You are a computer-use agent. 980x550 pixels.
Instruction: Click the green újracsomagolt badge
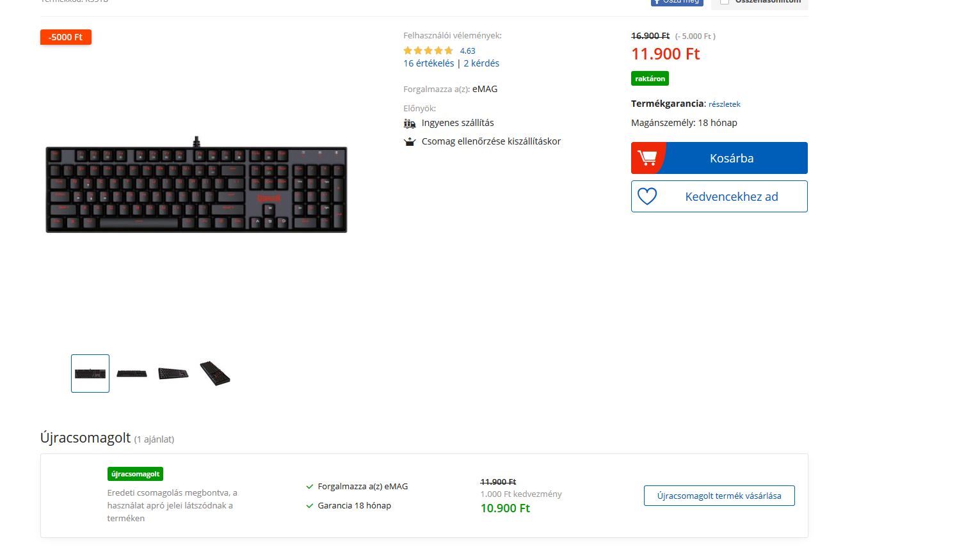tap(135, 474)
